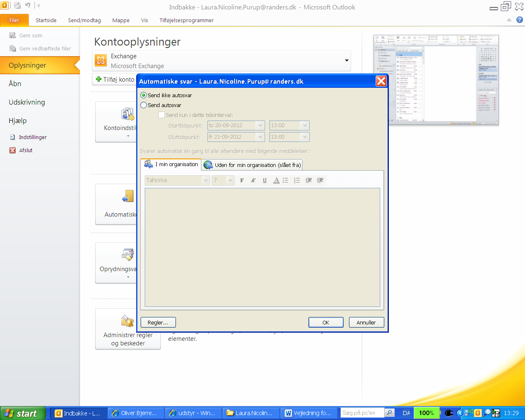The height and width of the screenshot is (420, 525).
Task: Open the Sluttidspunkt time dropdown
Action: 305,137
